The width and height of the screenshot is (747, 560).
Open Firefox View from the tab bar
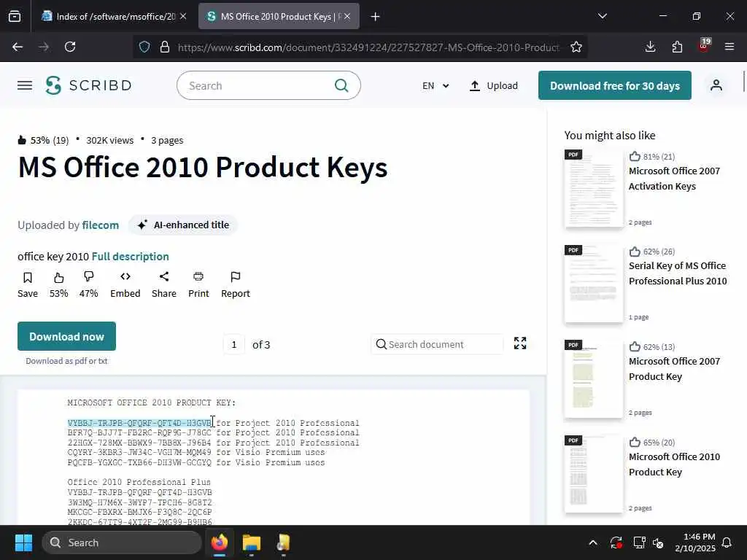tap(15, 17)
